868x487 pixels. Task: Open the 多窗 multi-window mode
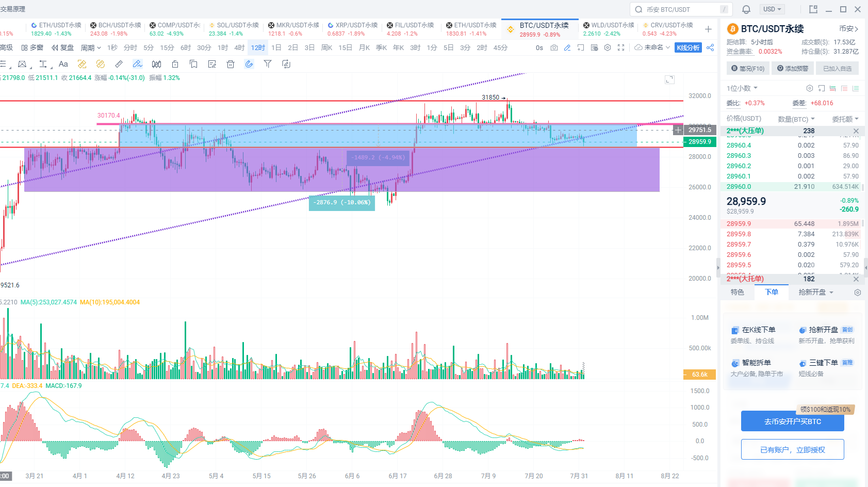(32, 47)
